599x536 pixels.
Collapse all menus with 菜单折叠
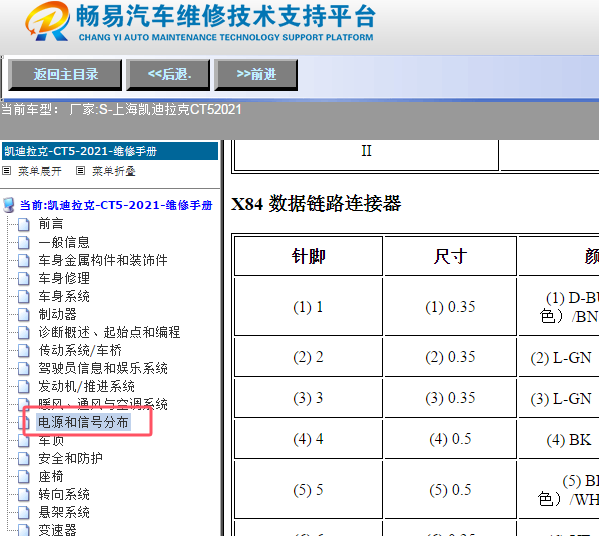click(x=114, y=171)
